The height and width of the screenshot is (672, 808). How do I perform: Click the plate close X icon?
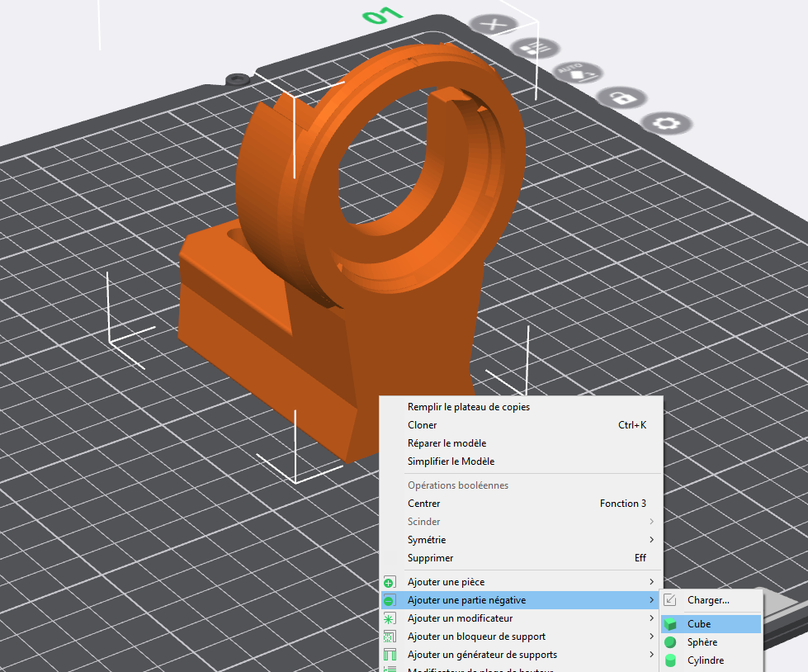click(x=494, y=24)
